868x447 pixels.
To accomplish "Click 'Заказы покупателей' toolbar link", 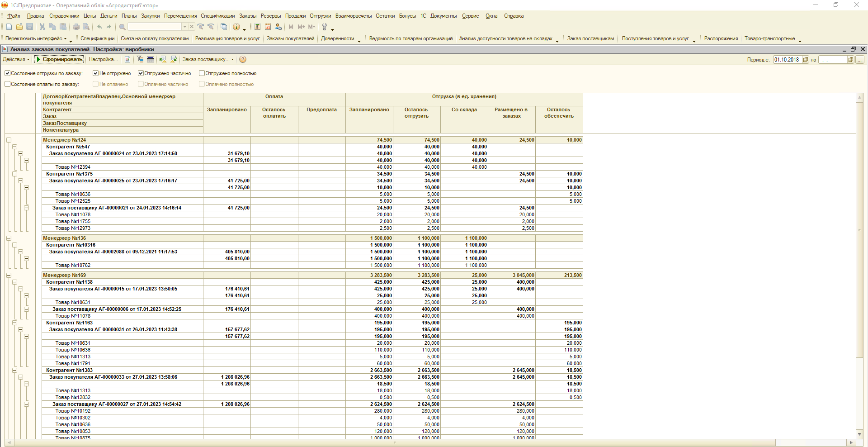I will pyautogui.click(x=290, y=39).
